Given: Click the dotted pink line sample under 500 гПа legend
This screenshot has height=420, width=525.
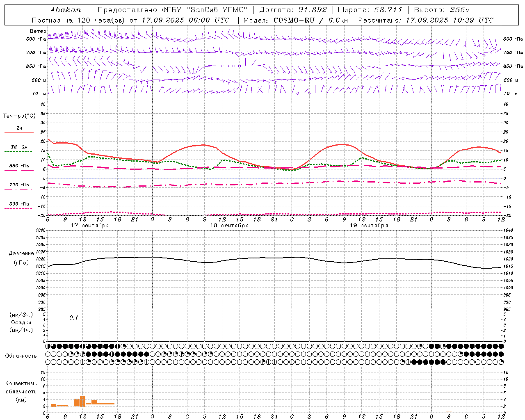Looking at the screenshot, I should click(x=18, y=209).
